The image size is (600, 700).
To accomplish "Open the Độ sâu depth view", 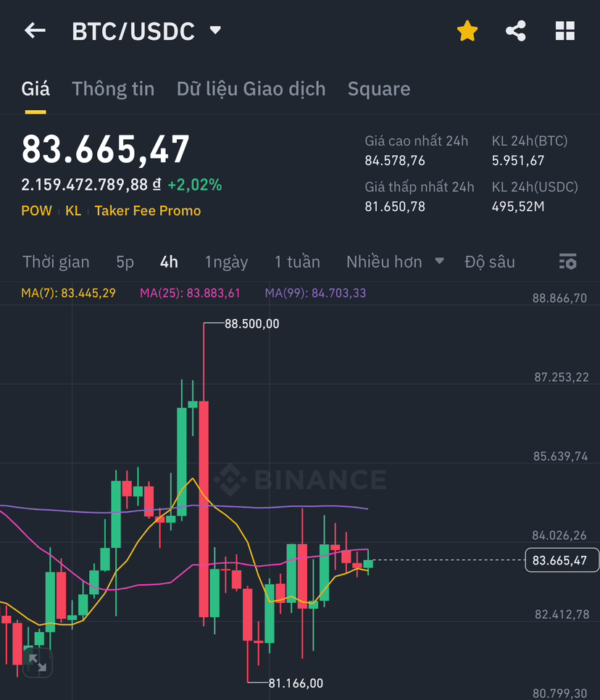I will point(490,262).
